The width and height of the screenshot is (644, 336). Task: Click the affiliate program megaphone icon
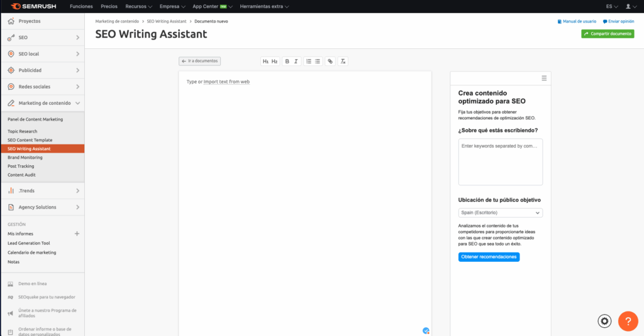(x=11, y=313)
